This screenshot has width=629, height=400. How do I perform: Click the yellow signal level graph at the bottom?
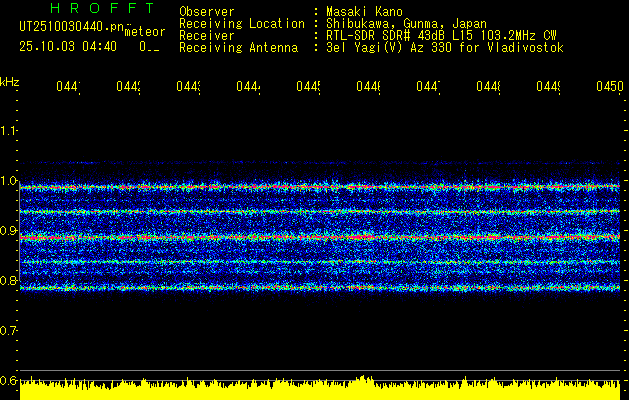coord(320,389)
